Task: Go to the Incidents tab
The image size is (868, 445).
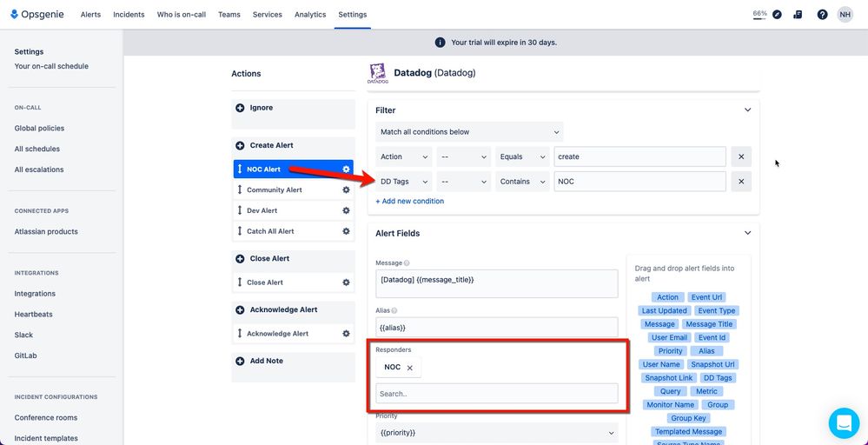Action: click(129, 15)
